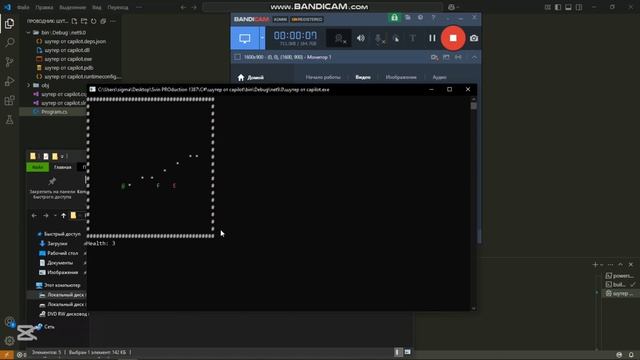
Task: Click console window vertical scrollbar thumb
Action: click(x=473, y=106)
